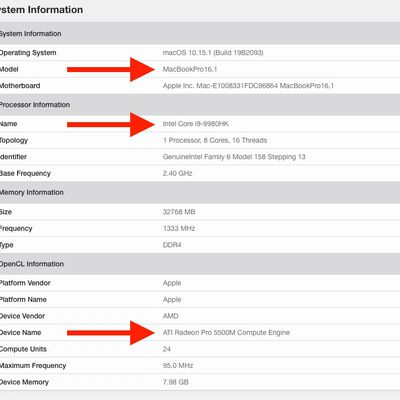Select the '32768 MB' value
This screenshot has width=400, height=400.
[179, 212]
